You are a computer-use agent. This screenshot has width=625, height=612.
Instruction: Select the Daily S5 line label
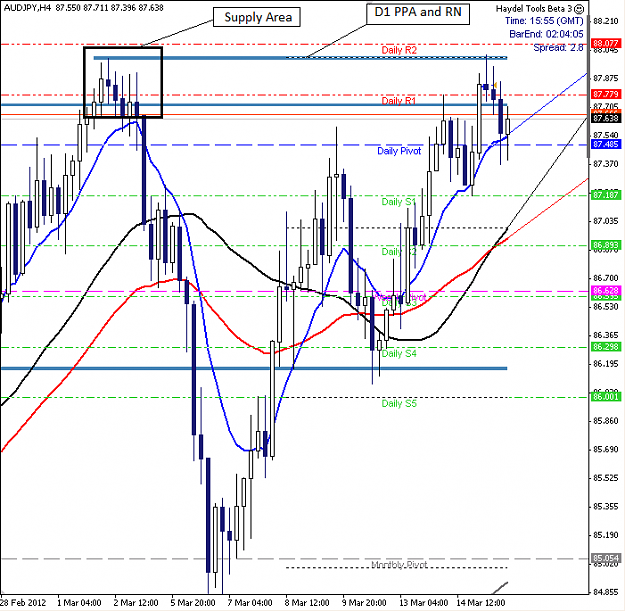point(399,404)
